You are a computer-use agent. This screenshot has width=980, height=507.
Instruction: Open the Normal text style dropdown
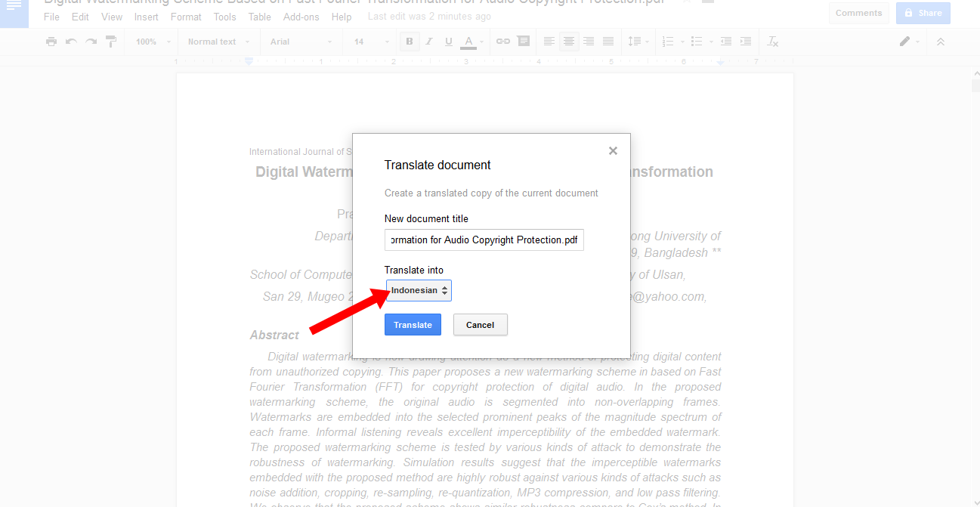(x=218, y=42)
